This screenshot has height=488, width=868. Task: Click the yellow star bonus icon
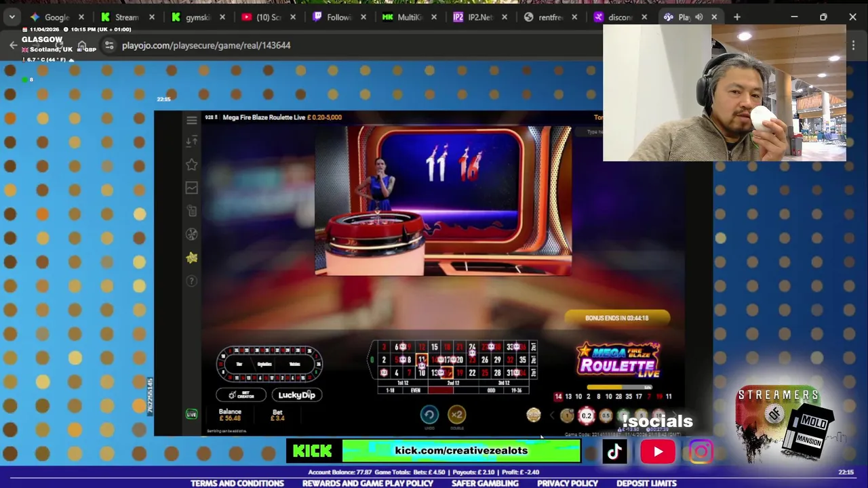click(x=191, y=258)
